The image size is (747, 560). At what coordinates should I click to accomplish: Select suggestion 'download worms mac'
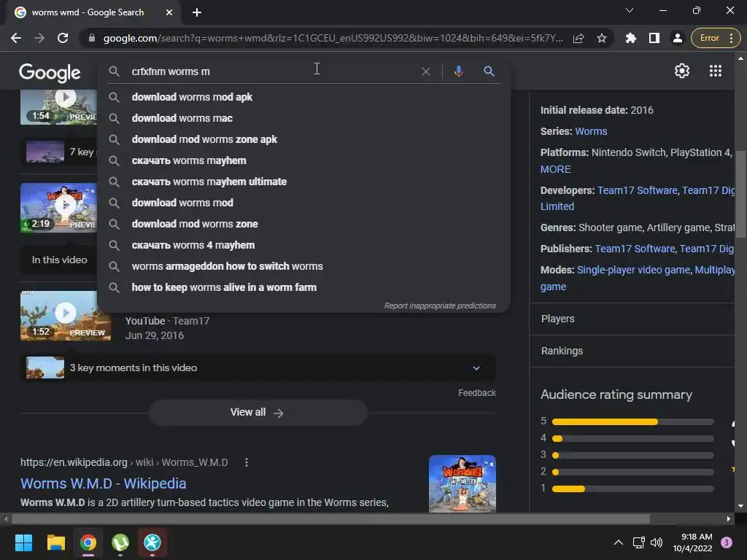point(303,118)
